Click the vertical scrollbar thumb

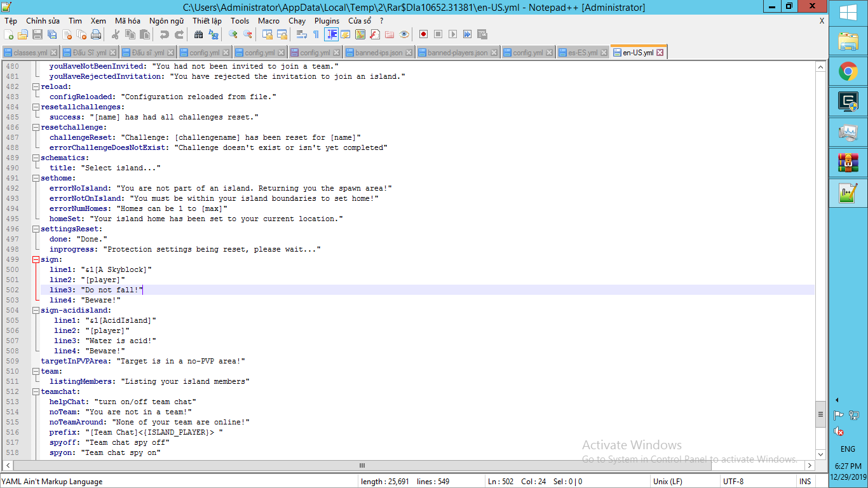point(820,414)
